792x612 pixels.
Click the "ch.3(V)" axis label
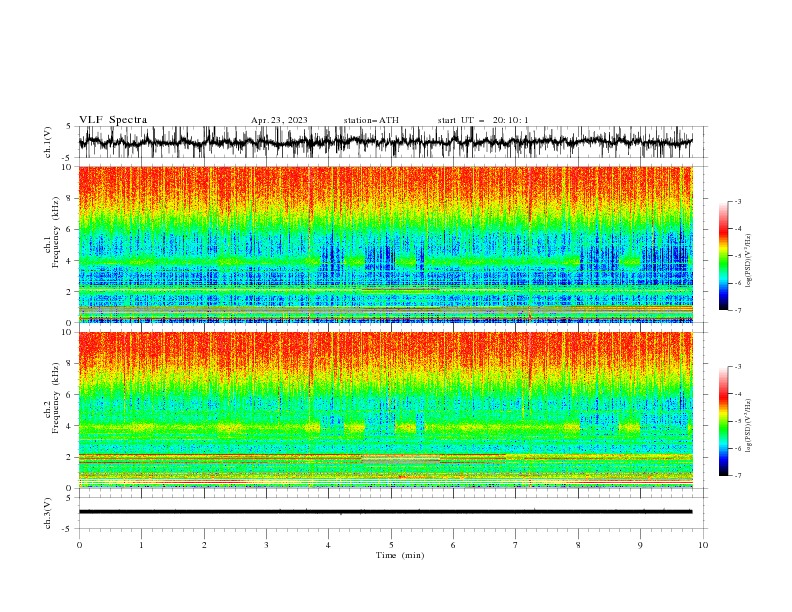pos(48,513)
